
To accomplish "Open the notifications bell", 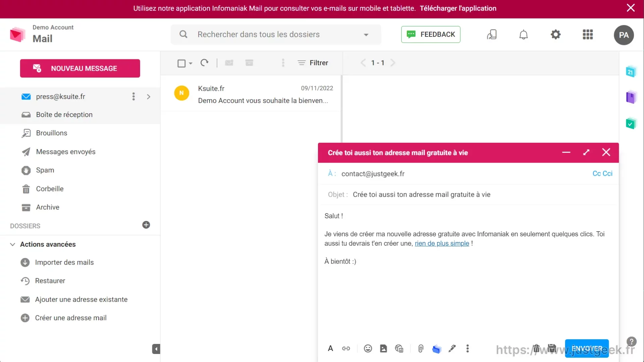I will coord(524,35).
